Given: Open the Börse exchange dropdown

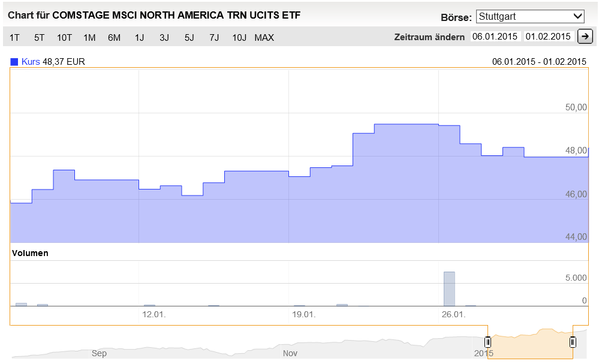Looking at the screenshot, I should tap(530, 16).
